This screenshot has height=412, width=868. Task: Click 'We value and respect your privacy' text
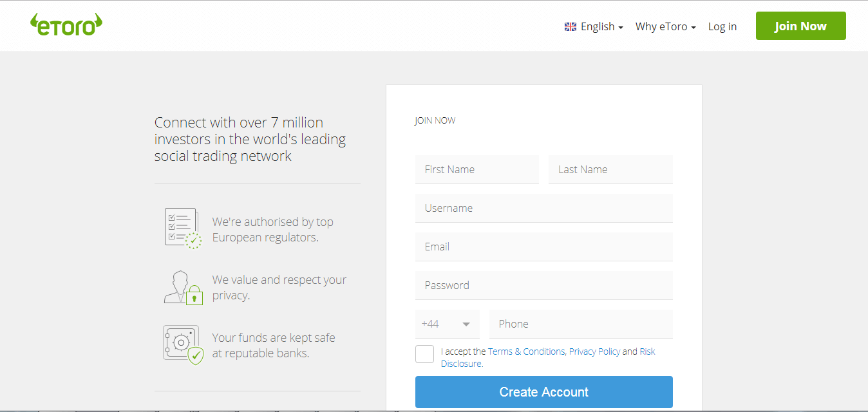pos(279,288)
